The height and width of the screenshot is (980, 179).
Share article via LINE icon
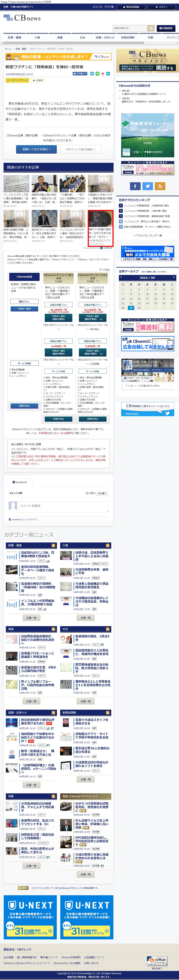point(97,73)
